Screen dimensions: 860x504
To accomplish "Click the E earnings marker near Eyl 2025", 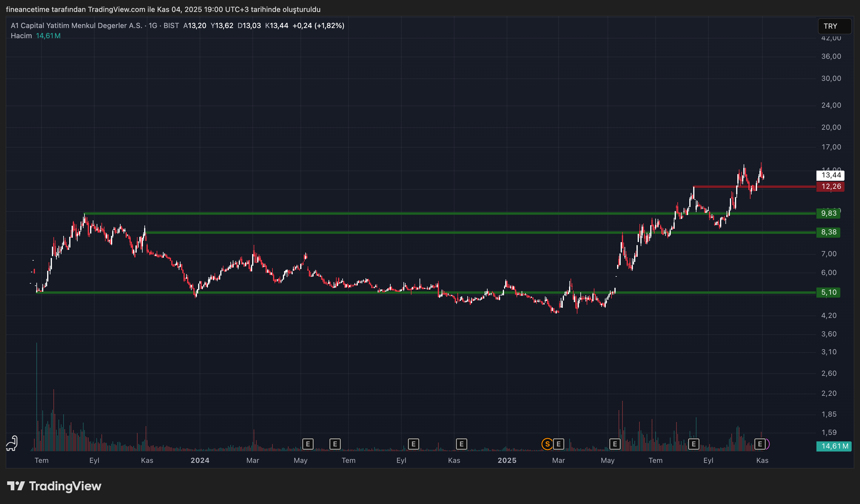I will pyautogui.click(x=694, y=444).
